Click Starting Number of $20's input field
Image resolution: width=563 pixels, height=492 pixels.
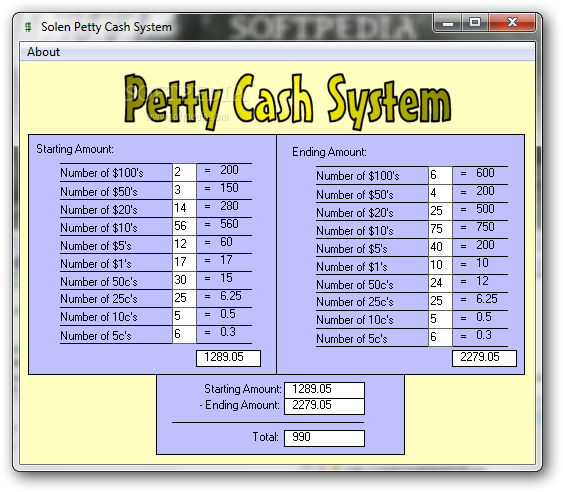[184, 208]
